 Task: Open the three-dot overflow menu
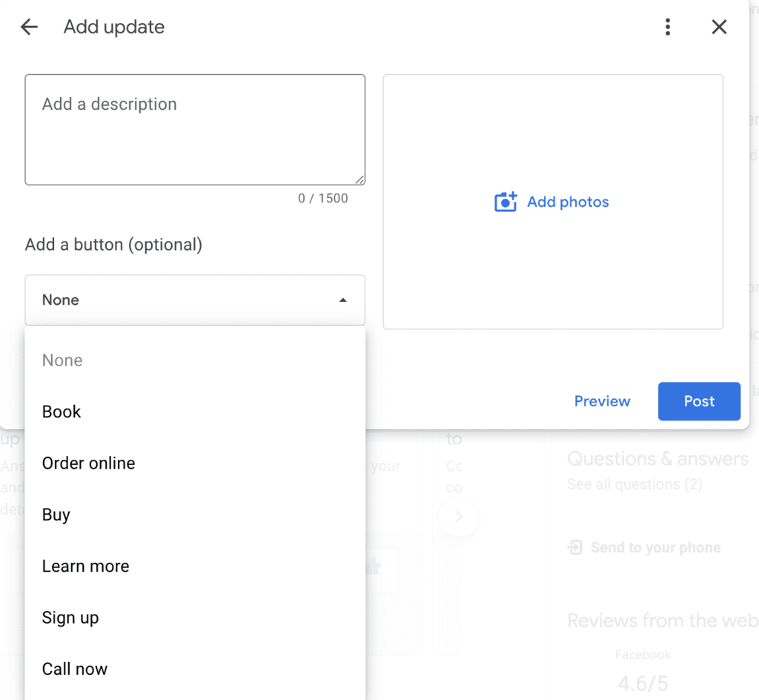(667, 27)
